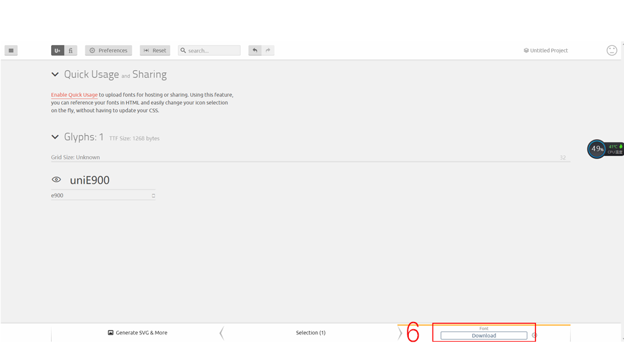Viewport: 624px width, 364px height.
Task: Click the image icon beside Generate SVG
Action: point(111,333)
